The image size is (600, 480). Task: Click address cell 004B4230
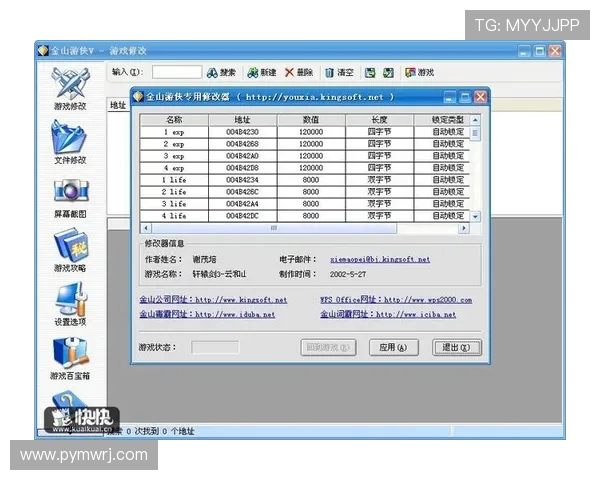pyautogui.click(x=243, y=132)
